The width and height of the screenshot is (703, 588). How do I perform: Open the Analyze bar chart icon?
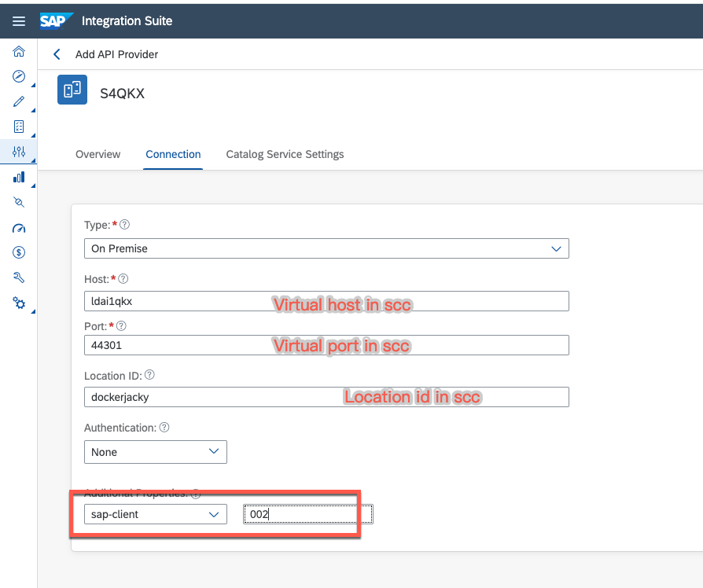(19, 178)
